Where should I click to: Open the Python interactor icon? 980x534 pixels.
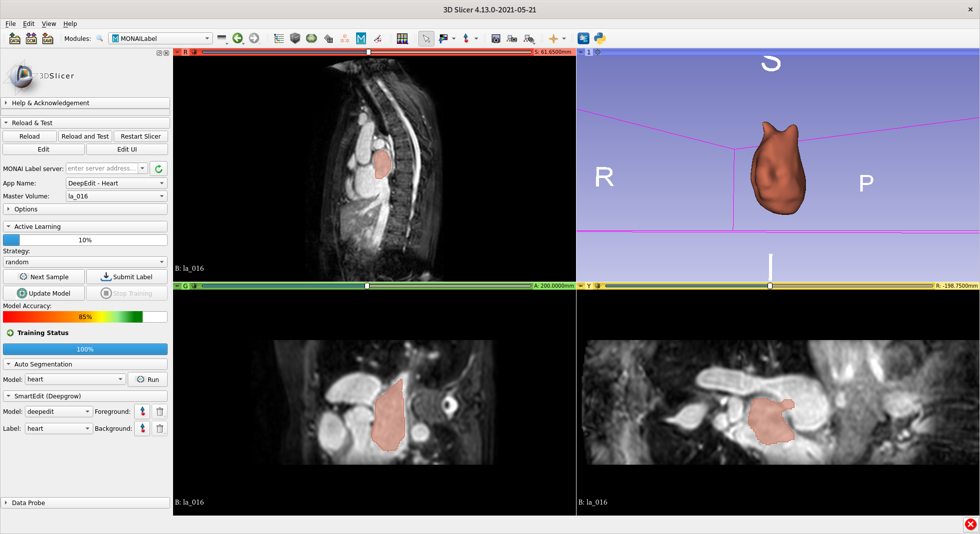[600, 38]
